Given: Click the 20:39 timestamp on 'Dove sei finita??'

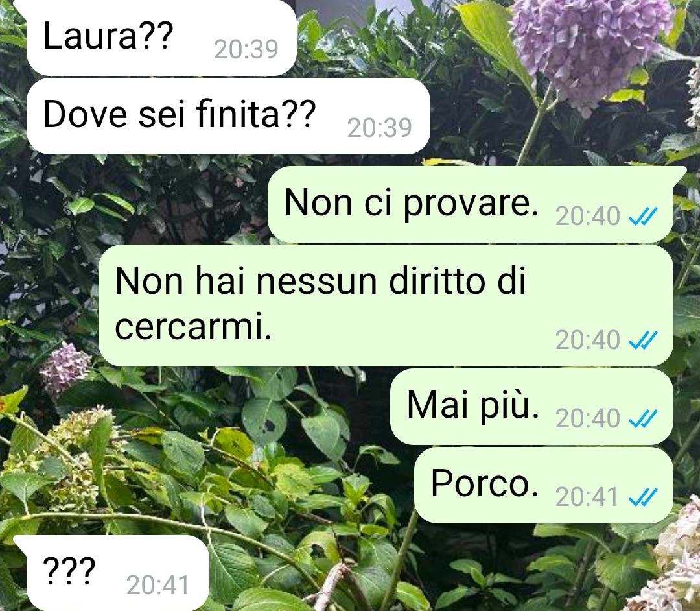Looking at the screenshot, I should tap(379, 128).
